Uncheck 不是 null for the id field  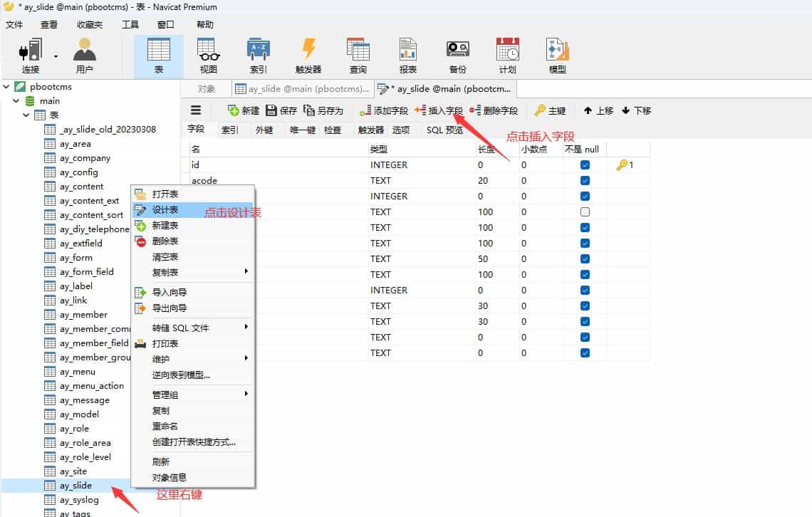[x=585, y=164]
